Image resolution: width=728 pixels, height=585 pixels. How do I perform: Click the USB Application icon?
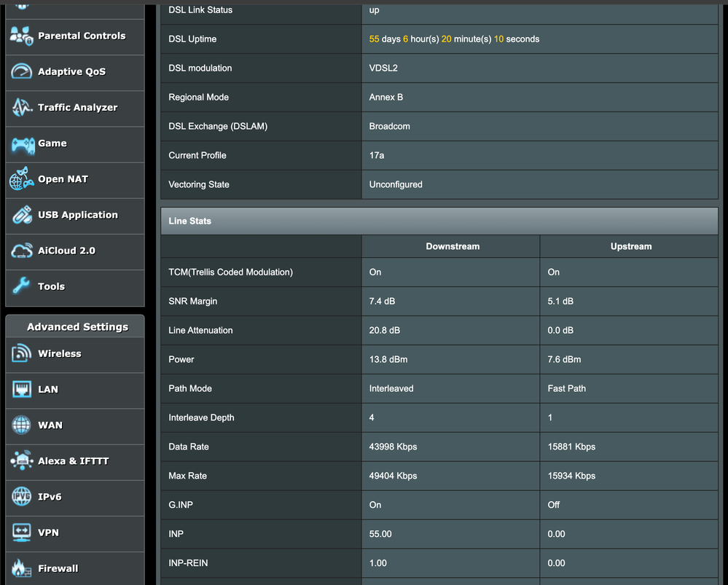click(x=22, y=215)
